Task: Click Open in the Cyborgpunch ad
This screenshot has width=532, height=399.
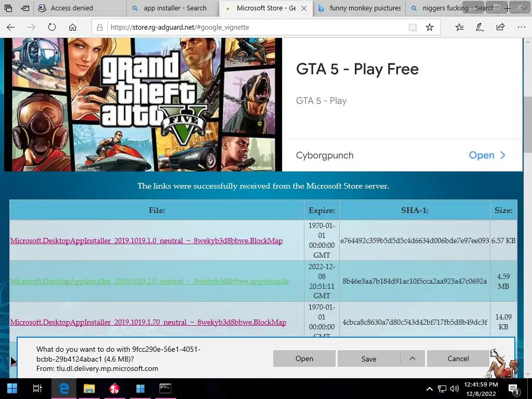Action: [482, 155]
